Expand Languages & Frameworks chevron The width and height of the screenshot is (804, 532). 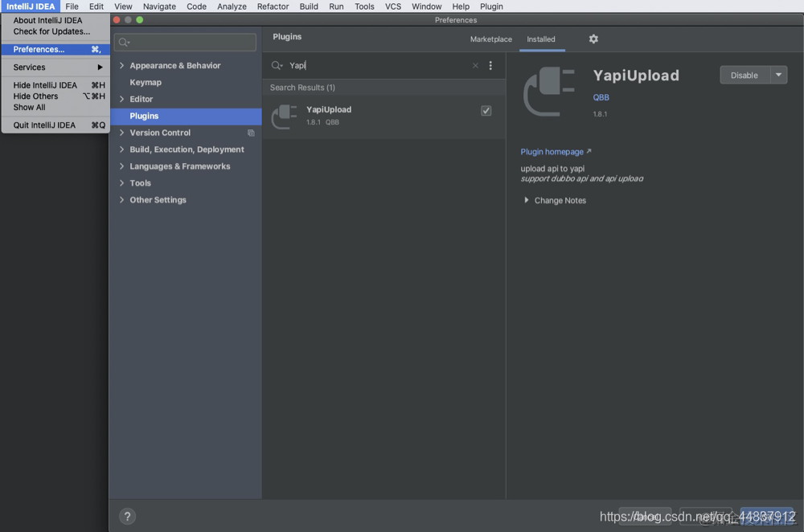point(122,166)
